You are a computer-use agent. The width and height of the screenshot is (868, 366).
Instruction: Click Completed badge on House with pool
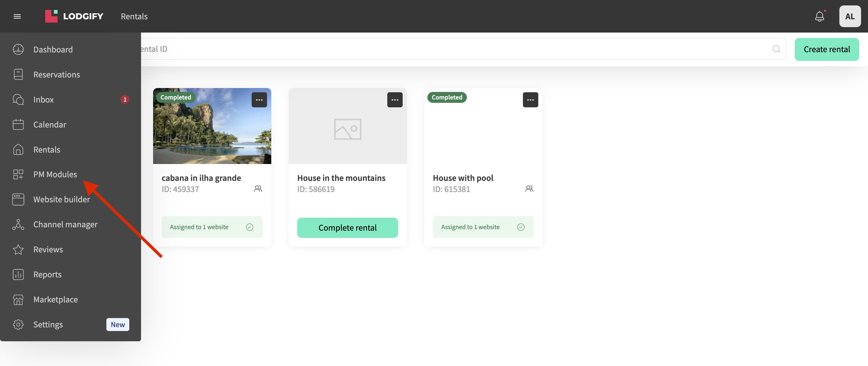[x=447, y=97]
